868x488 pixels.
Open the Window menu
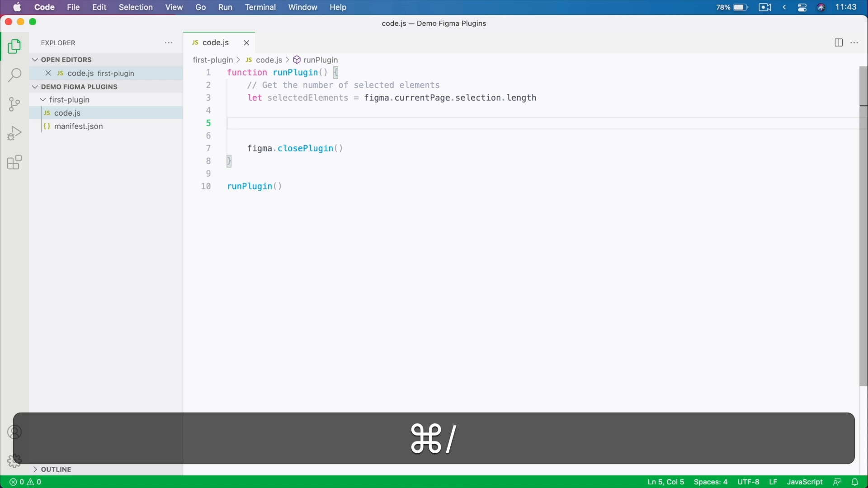coord(303,7)
